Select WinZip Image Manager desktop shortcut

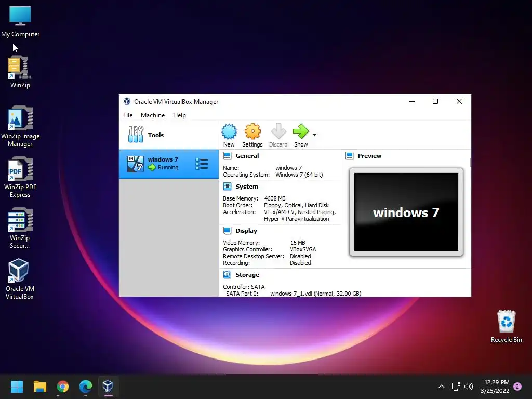click(20, 127)
